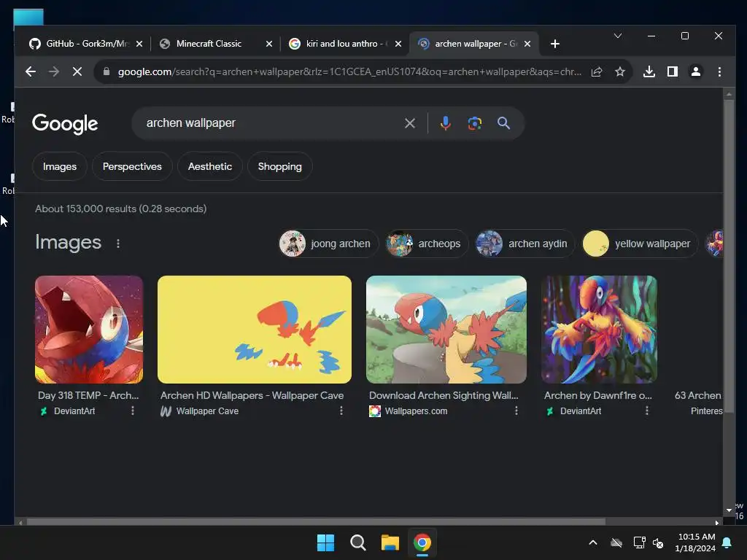The image size is (747, 560).
Task: Open yellow Archen Wallpaper Cave image
Action: pyautogui.click(x=255, y=329)
